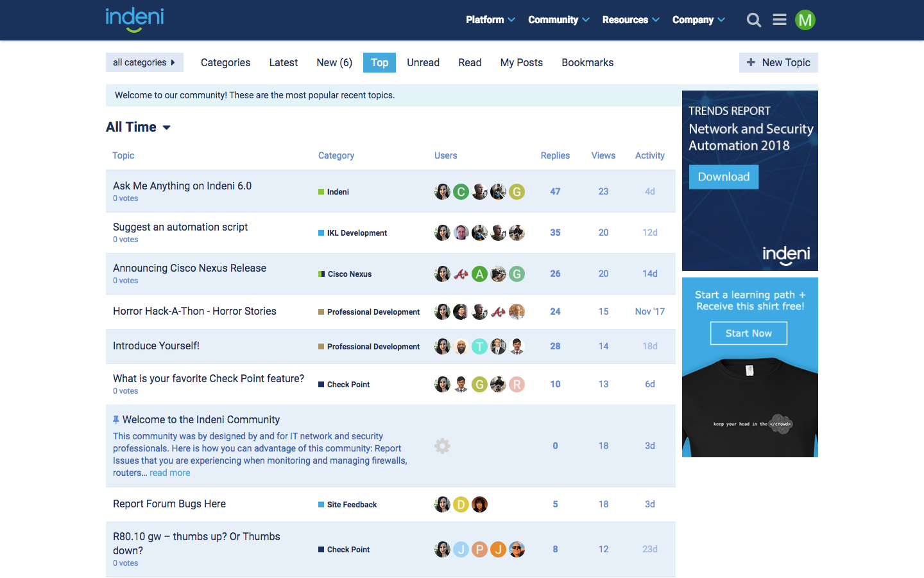Click Professional Development in Horror Hack-A-Thon row
924x578 pixels.
[x=369, y=311]
